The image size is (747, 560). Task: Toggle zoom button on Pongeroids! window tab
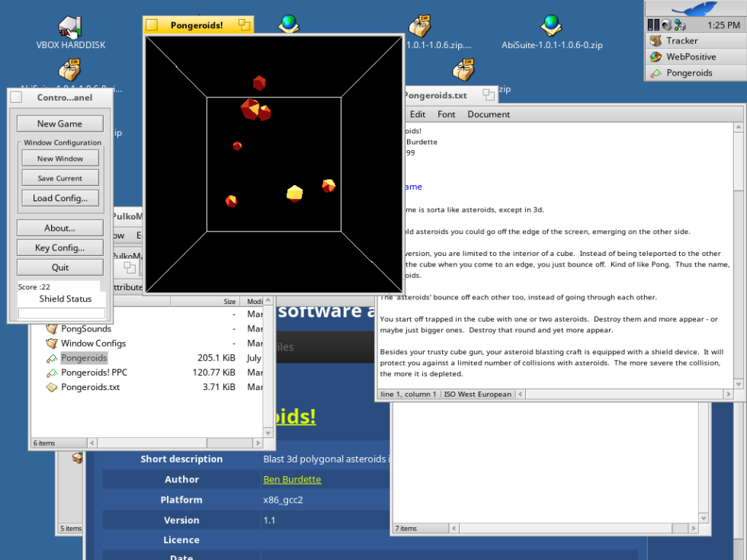point(244,25)
